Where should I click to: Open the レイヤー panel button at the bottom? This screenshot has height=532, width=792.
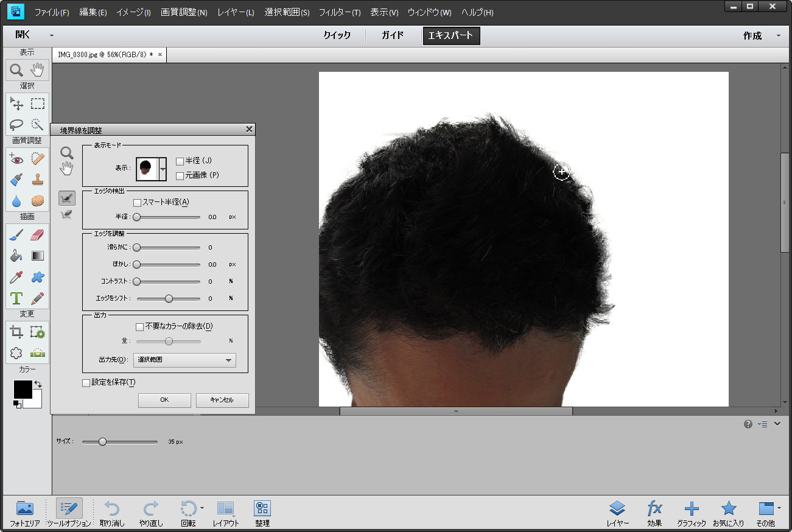pyautogui.click(x=617, y=513)
